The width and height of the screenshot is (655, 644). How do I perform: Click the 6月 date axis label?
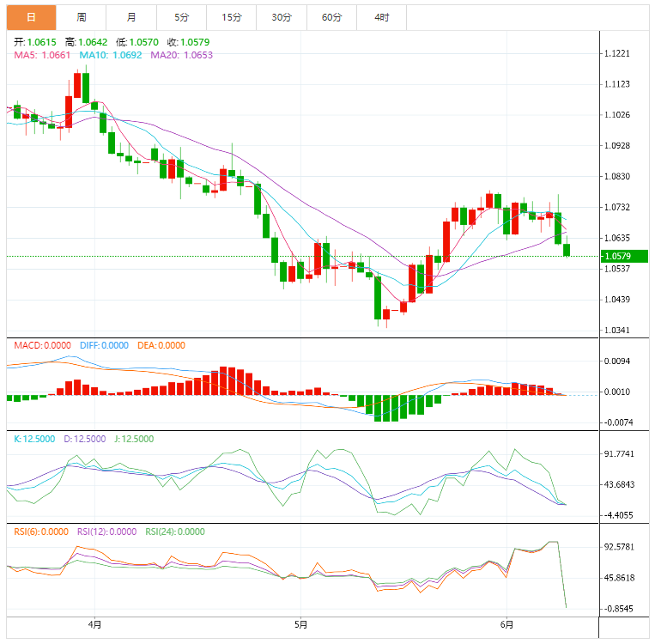click(506, 625)
